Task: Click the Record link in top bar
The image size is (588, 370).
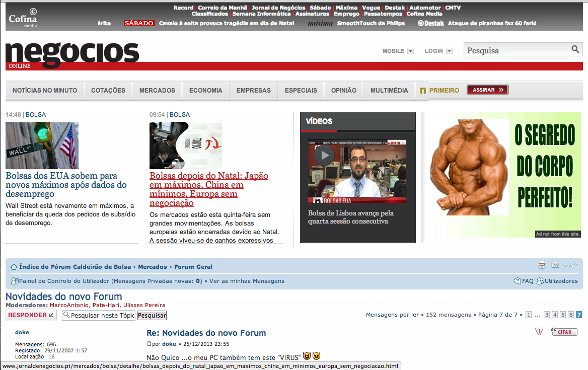Action: pos(183,8)
